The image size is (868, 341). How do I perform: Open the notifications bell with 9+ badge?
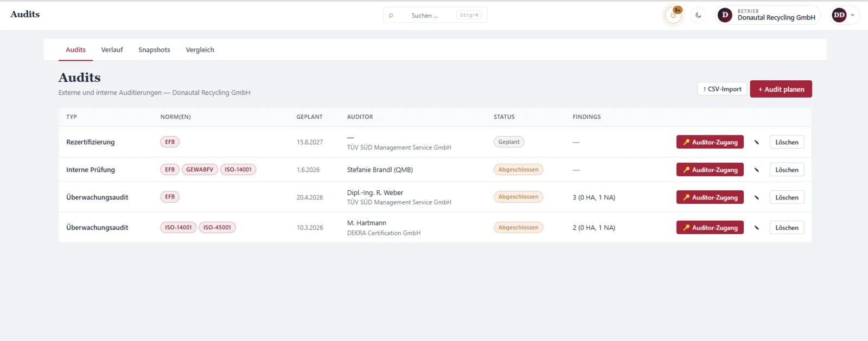point(673,15)
